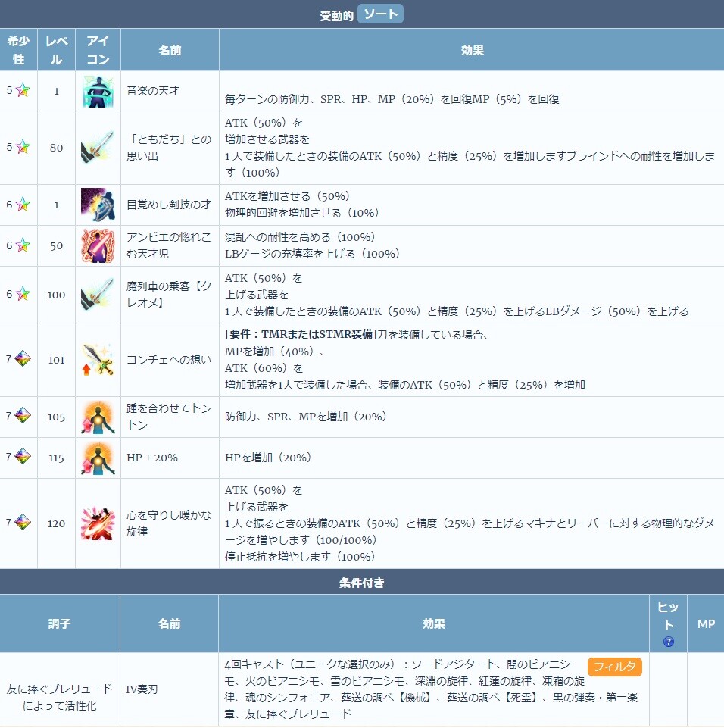This screenshot has height=728, width=724.
Task: Click the help icon under ヒット header
Action: point(668,642)
